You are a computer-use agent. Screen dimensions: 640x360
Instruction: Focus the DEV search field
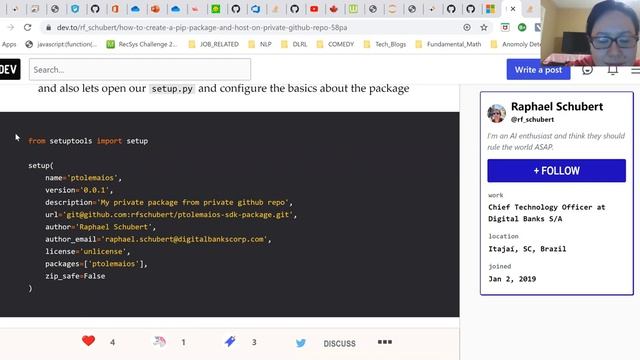tap(140, 69)
